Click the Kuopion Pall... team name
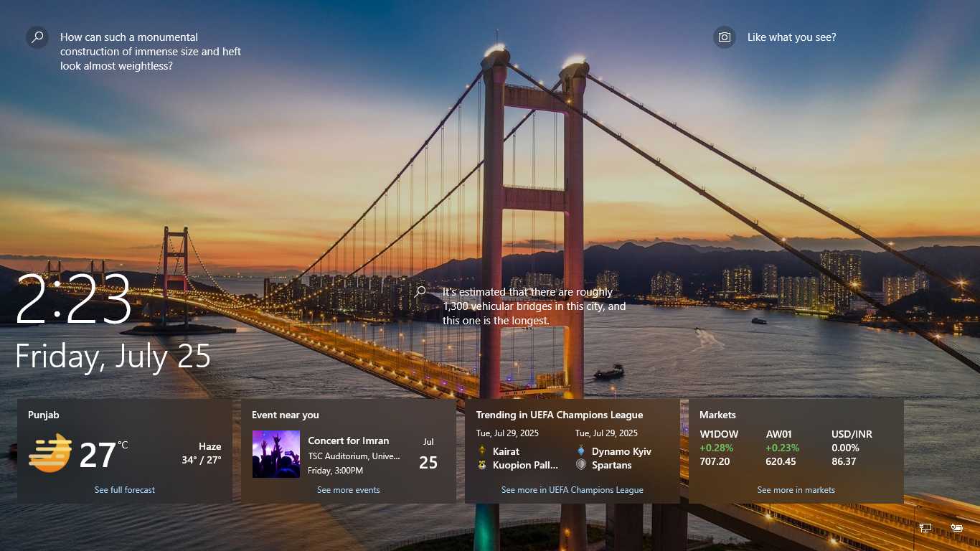The image size is (980, 551). click(526, 465)
